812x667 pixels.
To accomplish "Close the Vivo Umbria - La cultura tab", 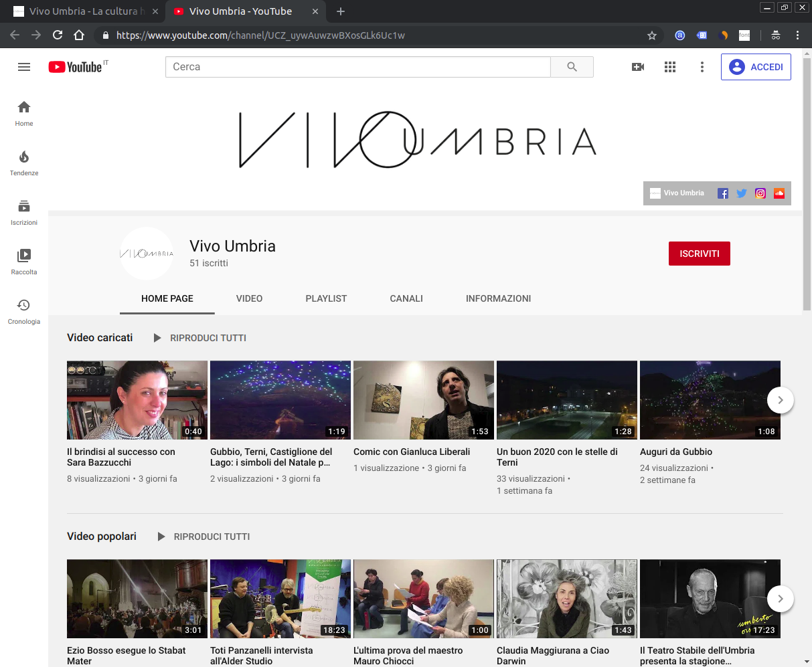I will (x=155, y=11).
